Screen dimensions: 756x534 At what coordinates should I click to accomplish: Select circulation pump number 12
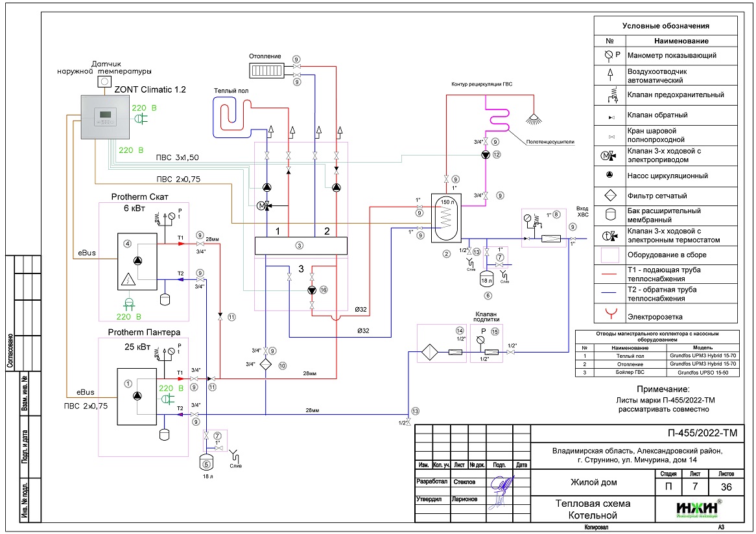point(486,155)
